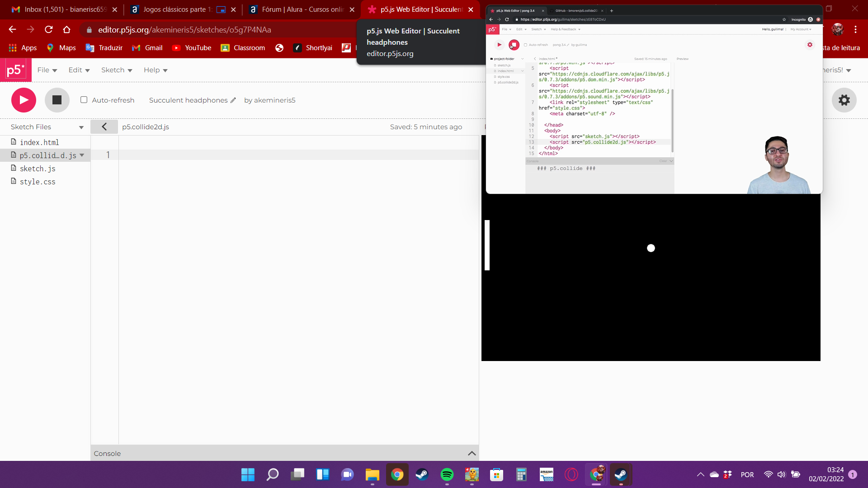Image resolution: width=868 pixels, height=488 pixels.
Task: Open Spotify from the taskbar
Action: pos(447,474)
